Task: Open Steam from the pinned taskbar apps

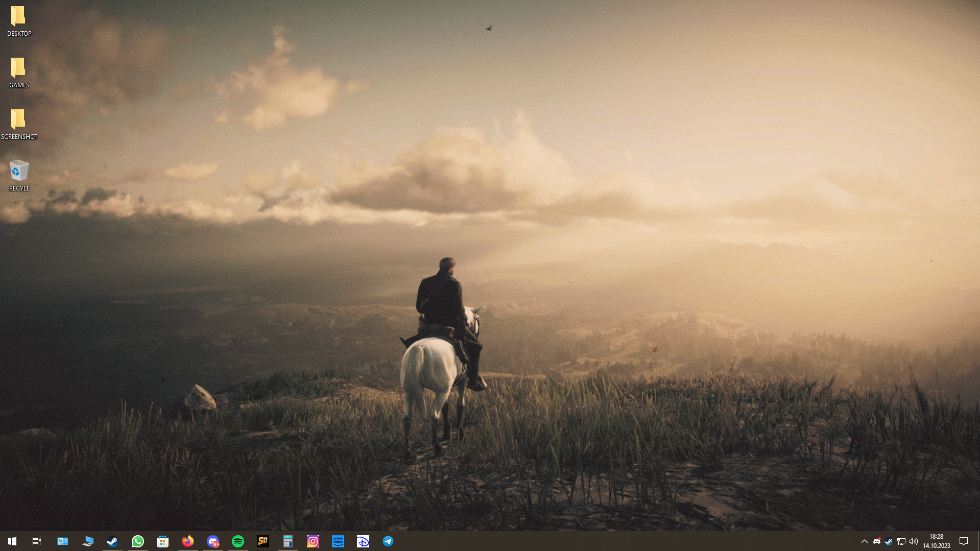Action: [113, 541]
